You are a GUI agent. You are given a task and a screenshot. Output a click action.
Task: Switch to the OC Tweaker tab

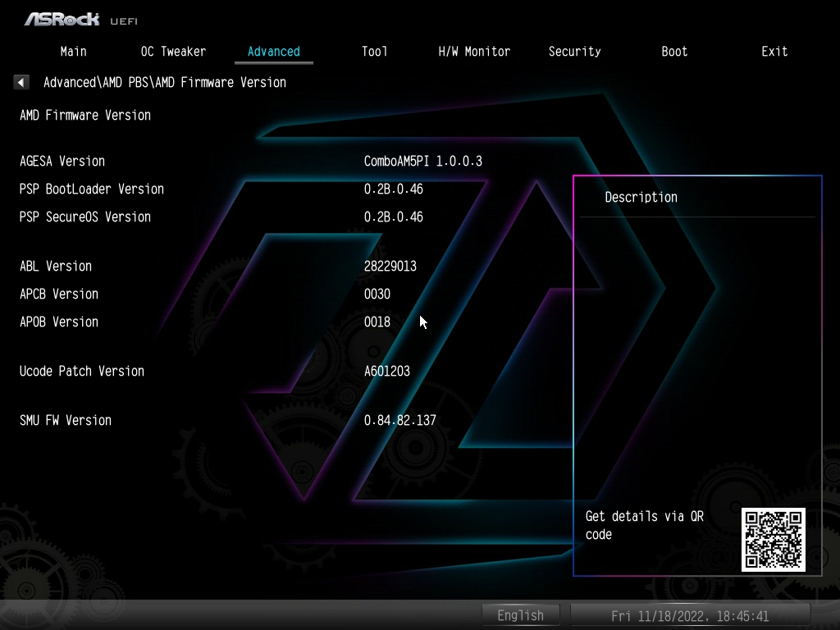[x=173, y=52]
